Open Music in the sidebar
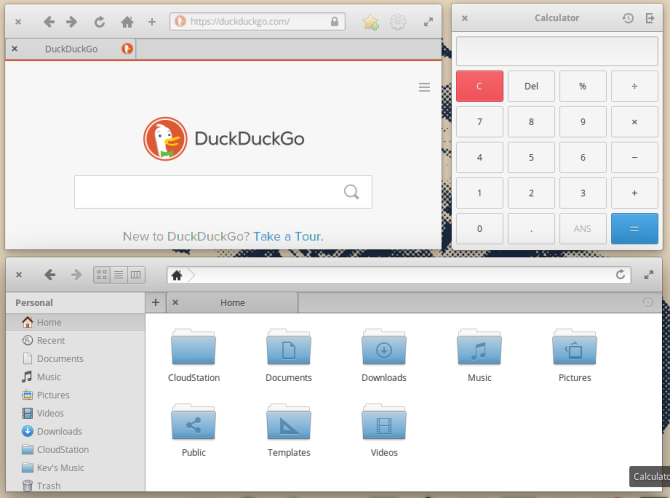 click(x=76, y=377)
